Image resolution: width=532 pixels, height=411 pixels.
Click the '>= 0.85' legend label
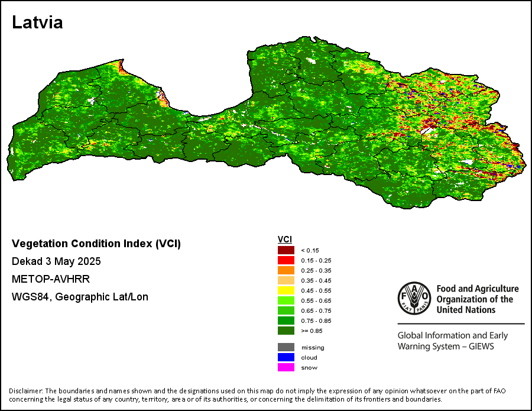(x=312, y=331)
